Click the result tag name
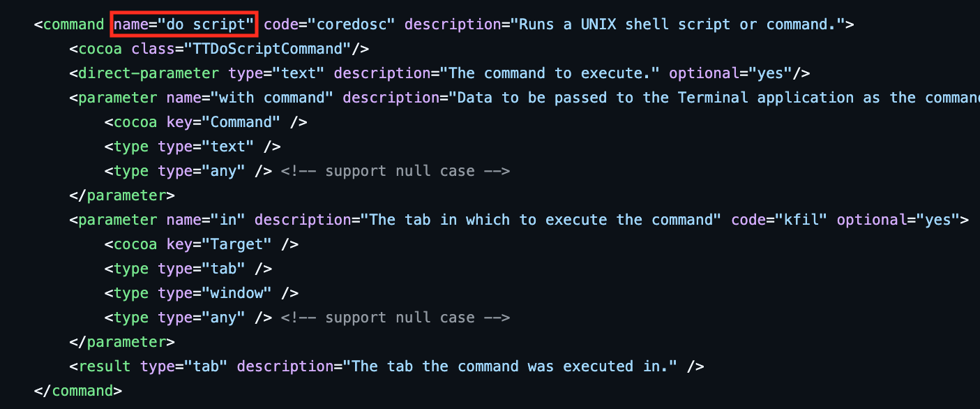 [x=104, y=366]
